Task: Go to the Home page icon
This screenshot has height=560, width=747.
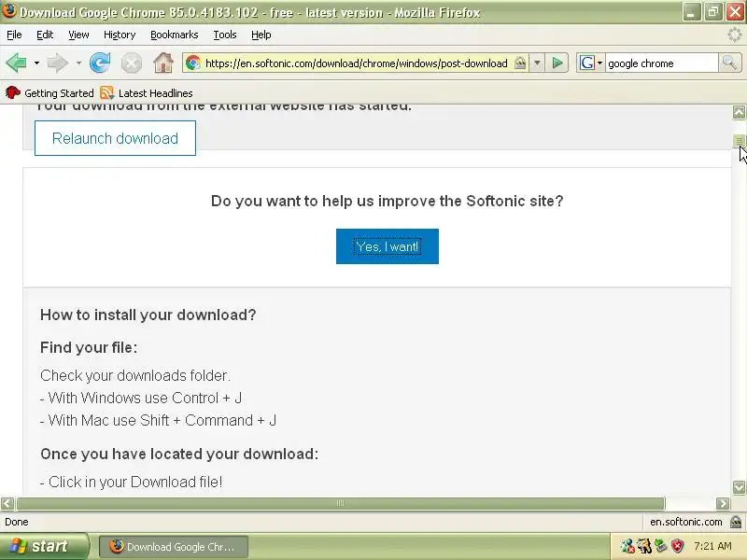Action: (x=162, y=63)
